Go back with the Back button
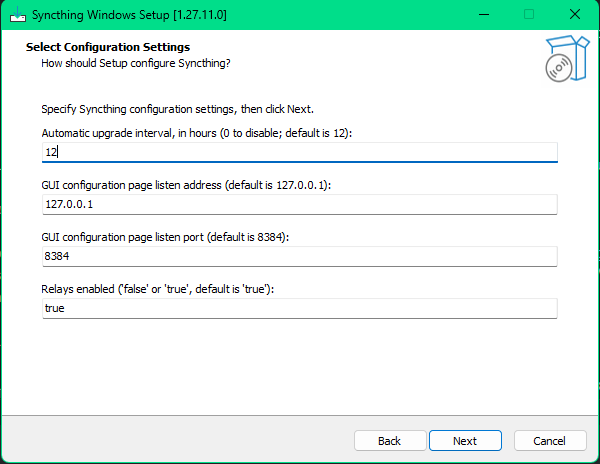 point(390,441)
